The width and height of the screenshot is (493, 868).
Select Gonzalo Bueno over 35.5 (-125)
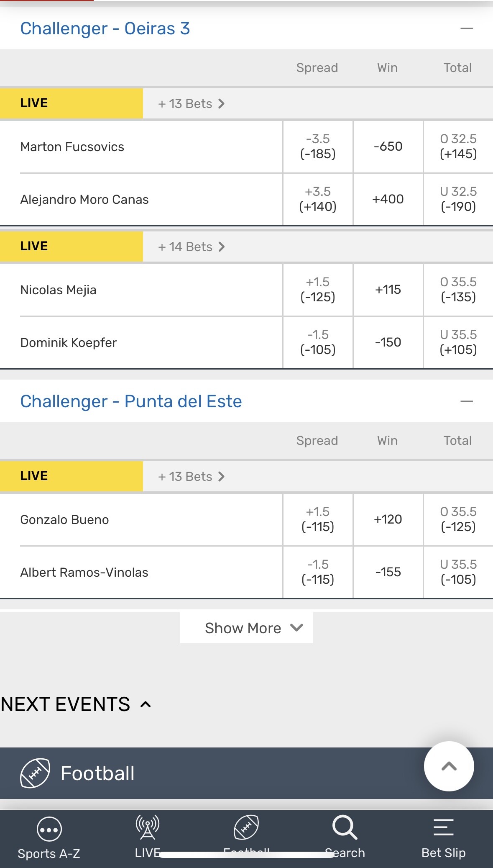(x=458, y=519)
